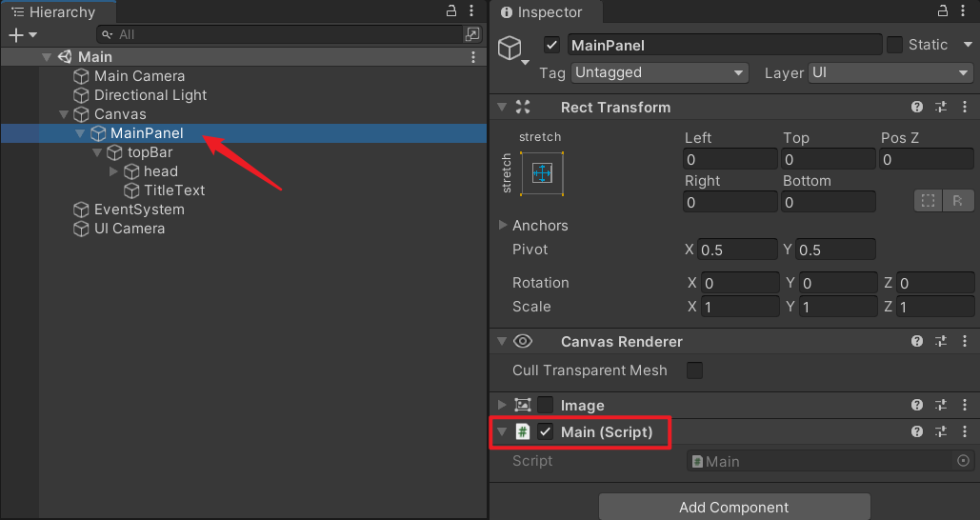The width and height of the screenshot is (980, 520).
Task: Open Rect Transform presets
Action: pos(941,107)
